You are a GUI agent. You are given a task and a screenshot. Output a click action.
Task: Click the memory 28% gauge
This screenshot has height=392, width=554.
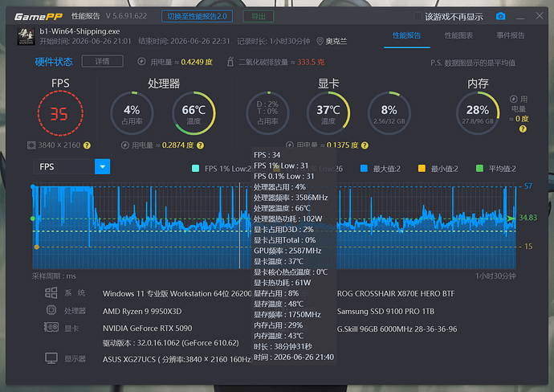tap(478, 113)
